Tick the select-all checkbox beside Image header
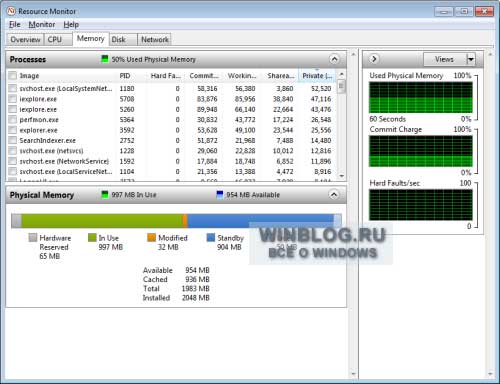 (x=12, y=76)
